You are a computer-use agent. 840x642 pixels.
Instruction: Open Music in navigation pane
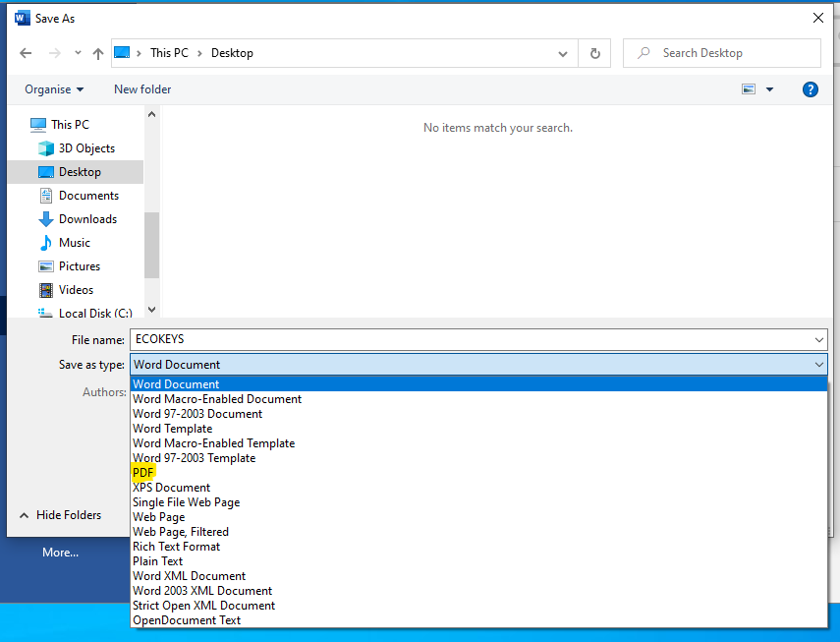(x=75, y=243)
